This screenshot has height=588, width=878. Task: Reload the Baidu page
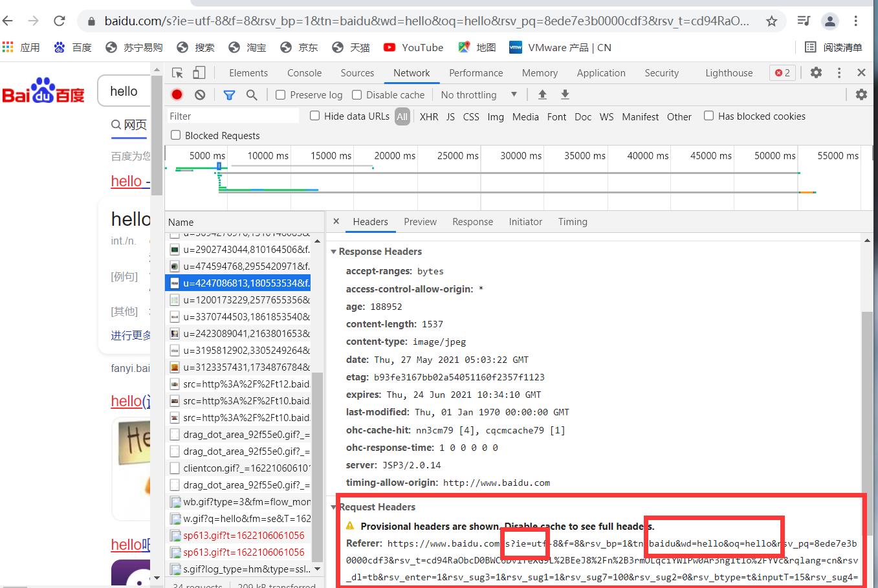coord(59,21)
